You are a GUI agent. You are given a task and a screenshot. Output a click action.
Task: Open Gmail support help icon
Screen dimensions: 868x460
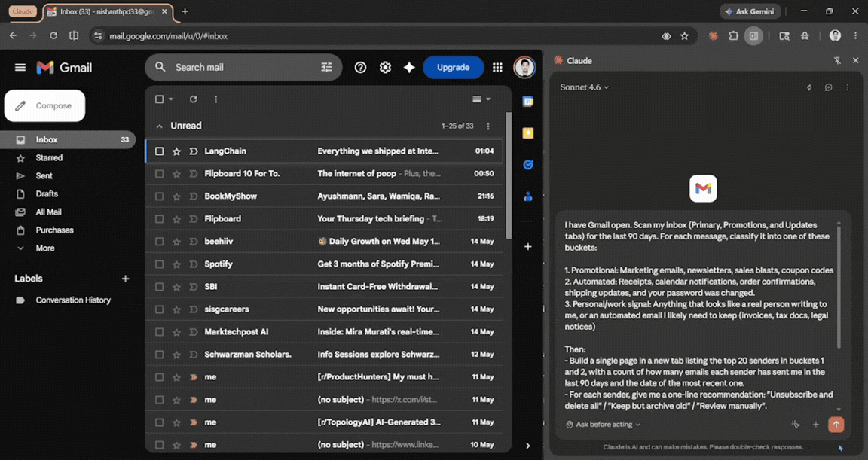pos(360,68)
